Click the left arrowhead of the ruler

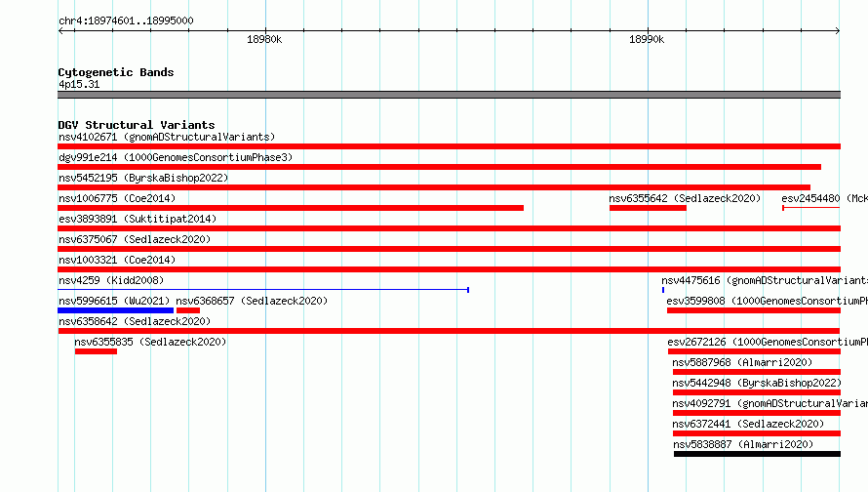pos(60,30)
